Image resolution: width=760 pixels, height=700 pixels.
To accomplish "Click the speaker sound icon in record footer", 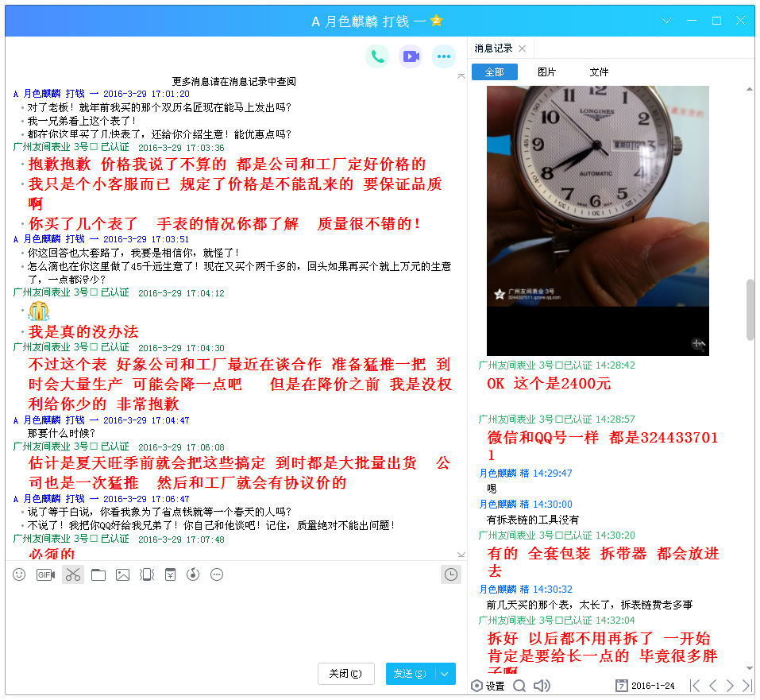I will (542, 686).
